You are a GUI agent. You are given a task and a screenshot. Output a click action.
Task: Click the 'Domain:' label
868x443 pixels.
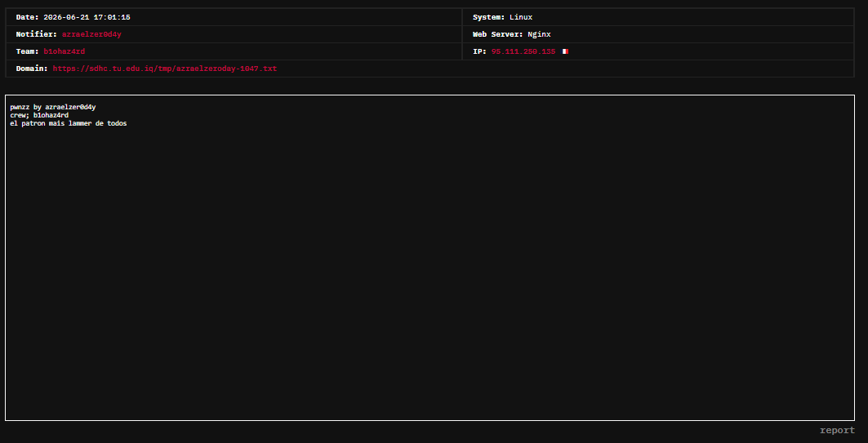[32, 69]
